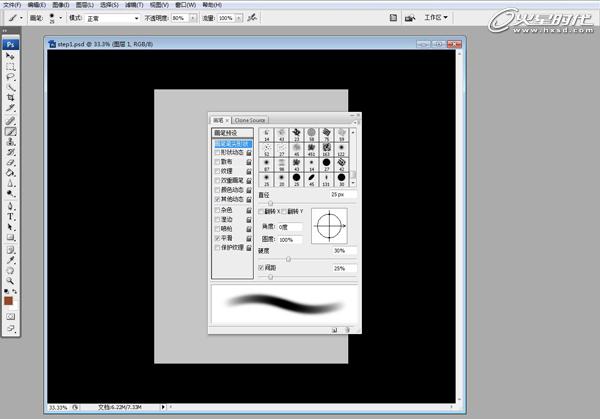The image size is (600, 419).
Task: Enable the 形状动态 checkbox
Action: (x=217, y=153)
